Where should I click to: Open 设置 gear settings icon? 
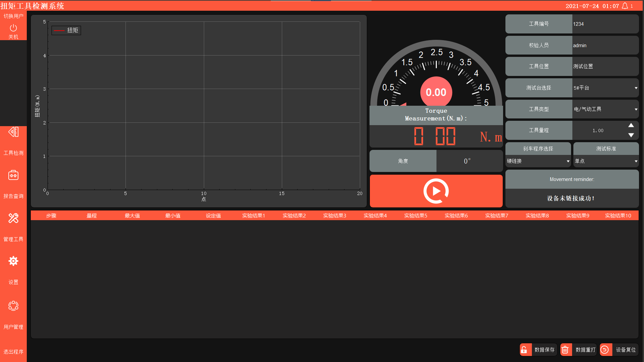click(x=13, y=261)
